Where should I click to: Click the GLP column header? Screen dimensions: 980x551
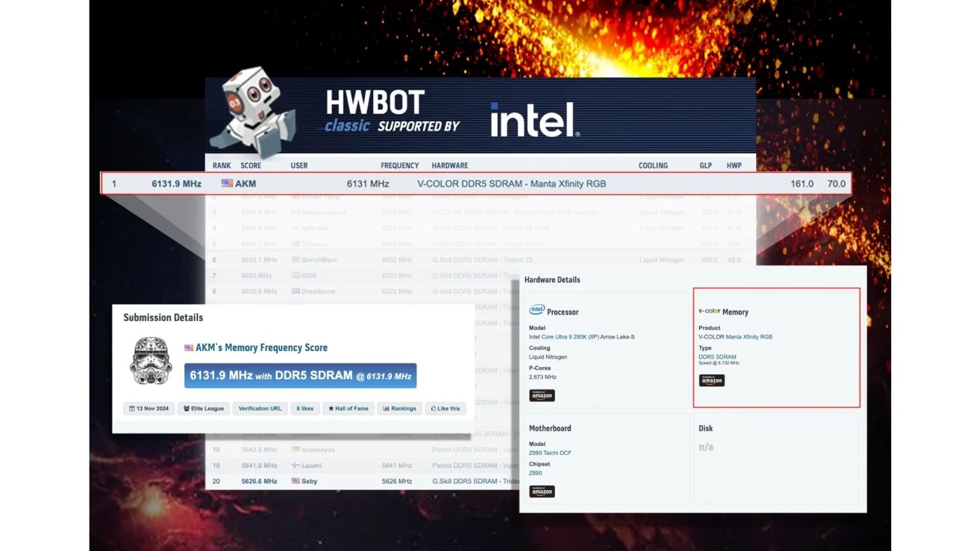(706, 165)
